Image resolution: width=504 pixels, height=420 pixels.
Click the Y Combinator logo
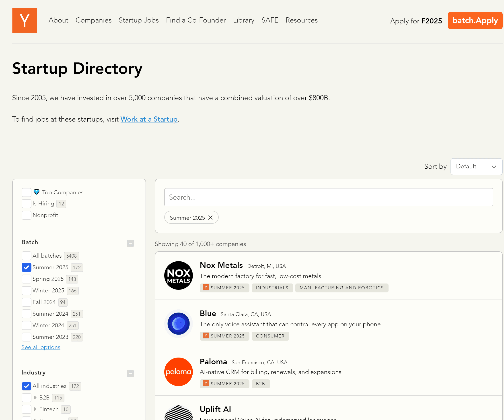25,20
